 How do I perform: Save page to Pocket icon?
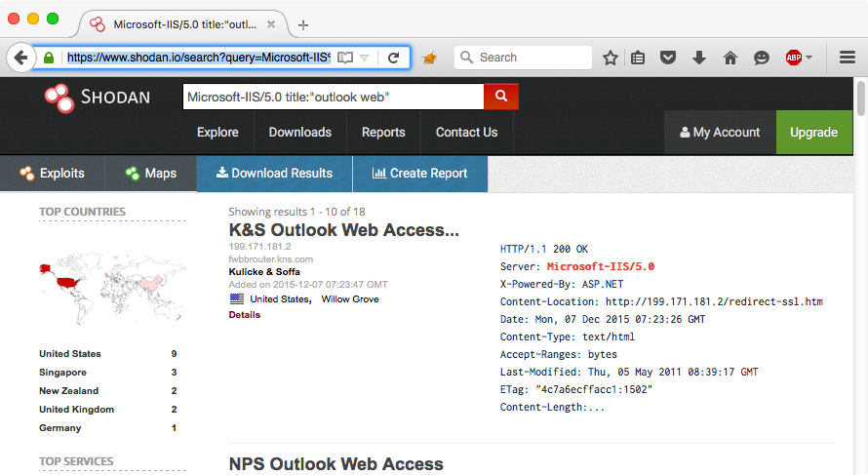tap(668, 58)
